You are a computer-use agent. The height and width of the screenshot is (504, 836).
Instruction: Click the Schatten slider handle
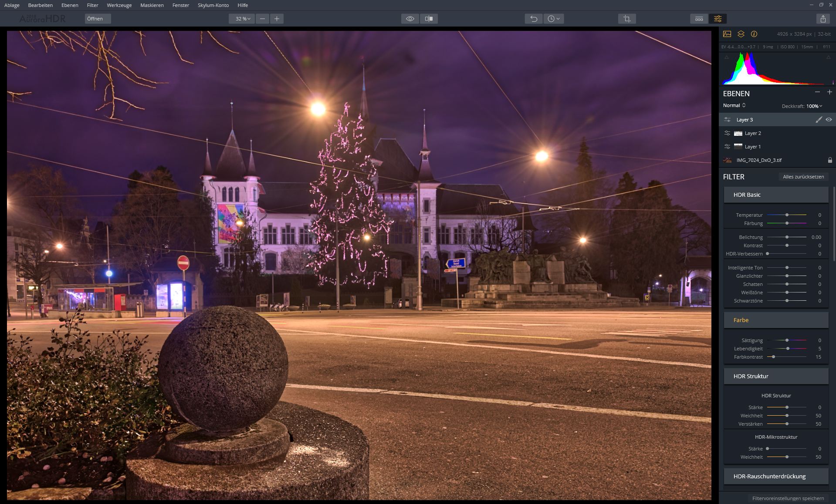tap(787, 284)
